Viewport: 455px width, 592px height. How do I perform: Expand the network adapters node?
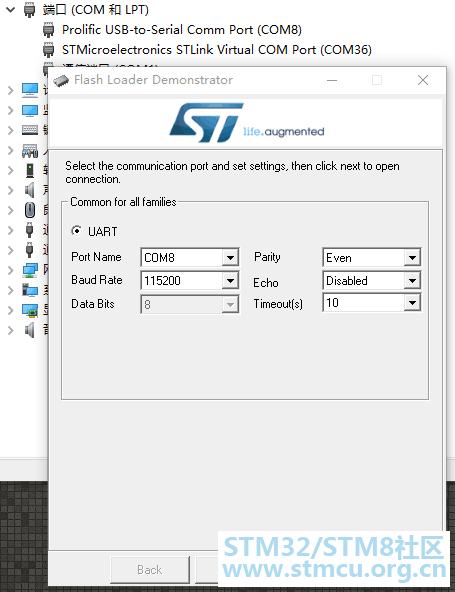click(x=11, y=270)
